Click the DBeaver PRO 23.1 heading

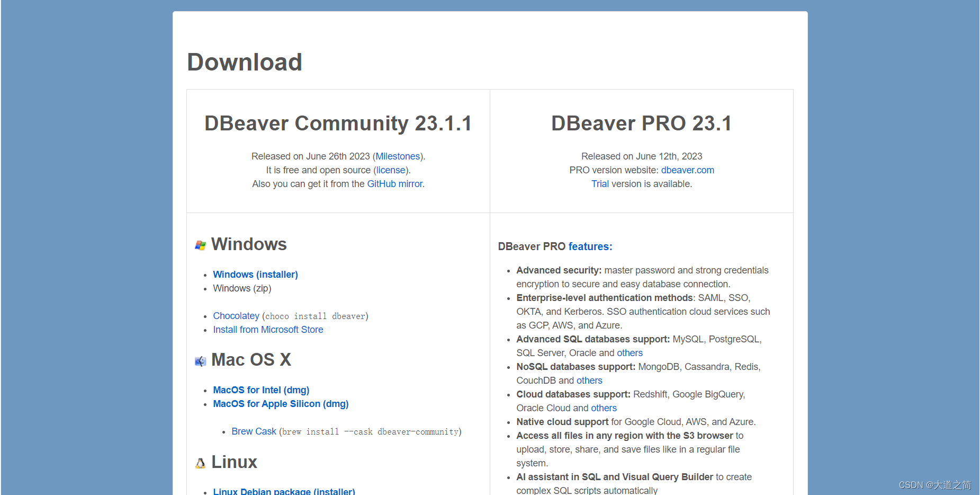(641, 123)
